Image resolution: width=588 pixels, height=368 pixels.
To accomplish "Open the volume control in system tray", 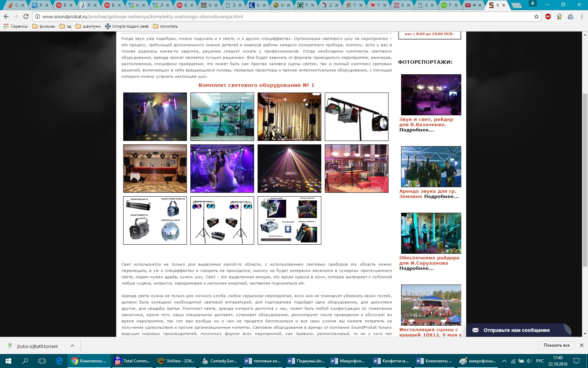I will (529, 361).
